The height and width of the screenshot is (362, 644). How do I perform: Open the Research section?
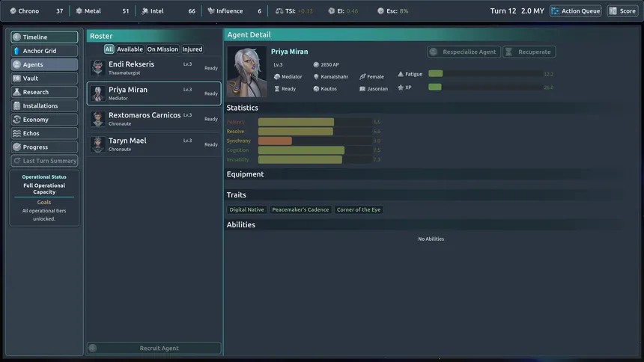[x=44, y=92]
